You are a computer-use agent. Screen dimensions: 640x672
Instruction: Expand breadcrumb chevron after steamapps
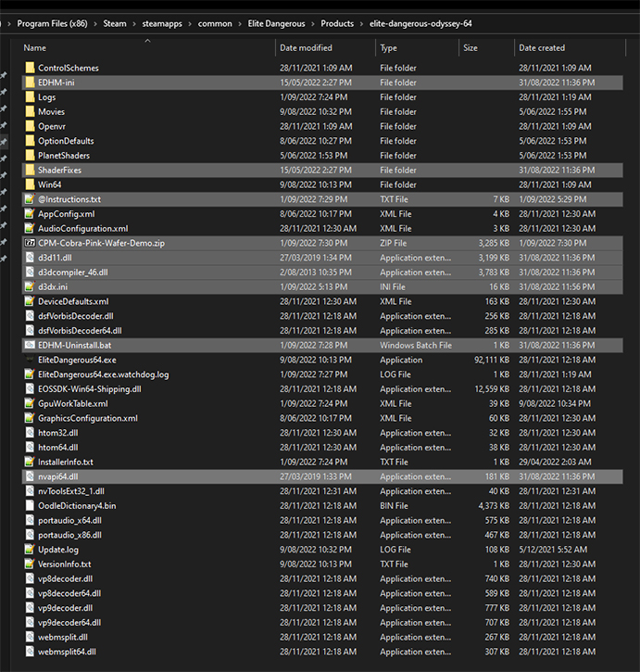coord(190,23)
